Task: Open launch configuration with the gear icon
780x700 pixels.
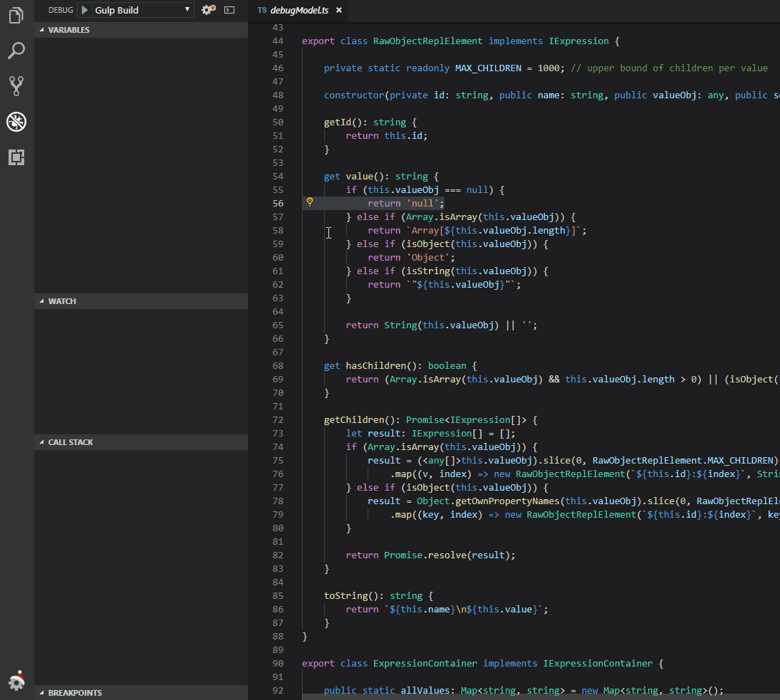Action: (205, 9)
